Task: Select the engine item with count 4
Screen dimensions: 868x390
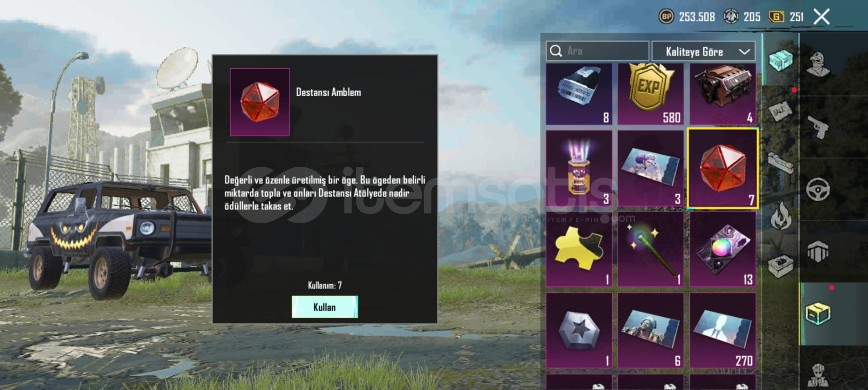Action: pos(722,94)
